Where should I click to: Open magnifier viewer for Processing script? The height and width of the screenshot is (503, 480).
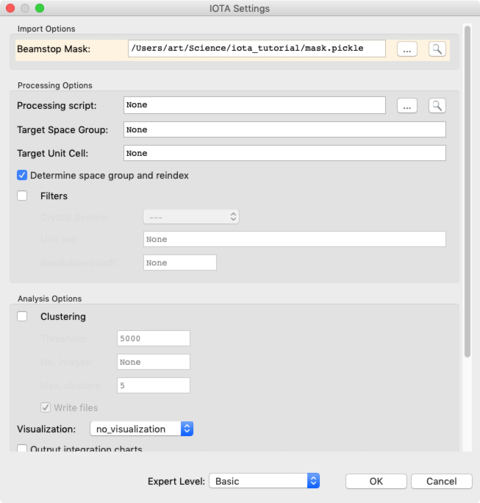(437, 106)
